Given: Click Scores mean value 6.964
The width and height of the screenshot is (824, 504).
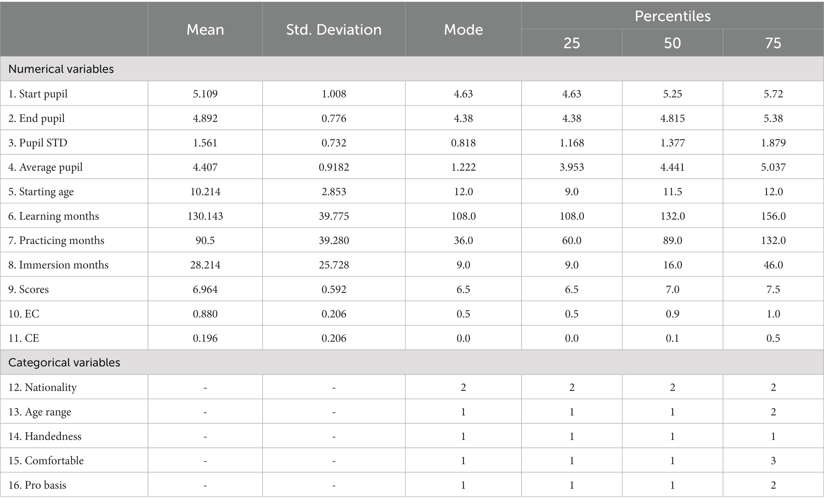Looking at the screenshot, I should pyautogui.click(x=205, y=289).
